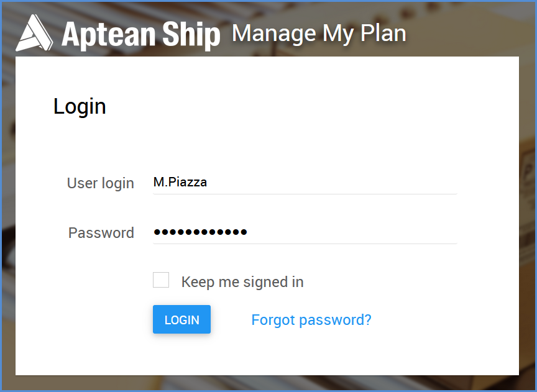This screenshot has width=537, height=392.
Task: Open the Forgot password? link
Action: pyautogui.click(x=311, y=320)
